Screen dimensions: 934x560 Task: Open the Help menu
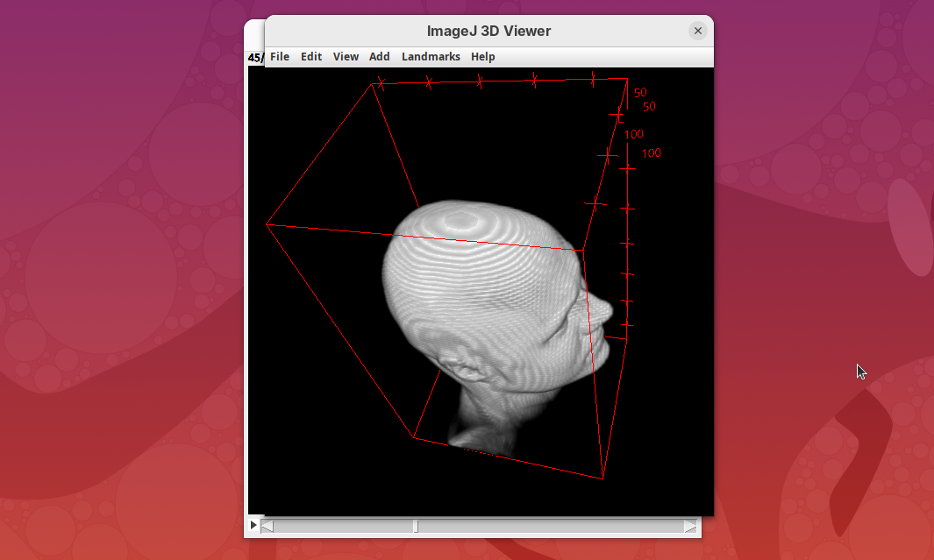(482, 57)
